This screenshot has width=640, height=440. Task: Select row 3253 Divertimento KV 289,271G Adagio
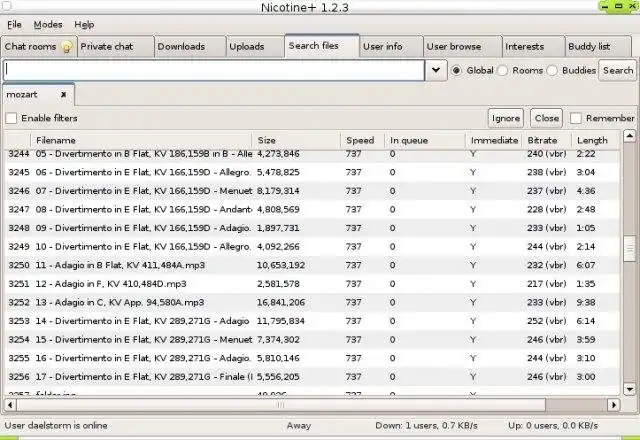click(x=313, y=321)
